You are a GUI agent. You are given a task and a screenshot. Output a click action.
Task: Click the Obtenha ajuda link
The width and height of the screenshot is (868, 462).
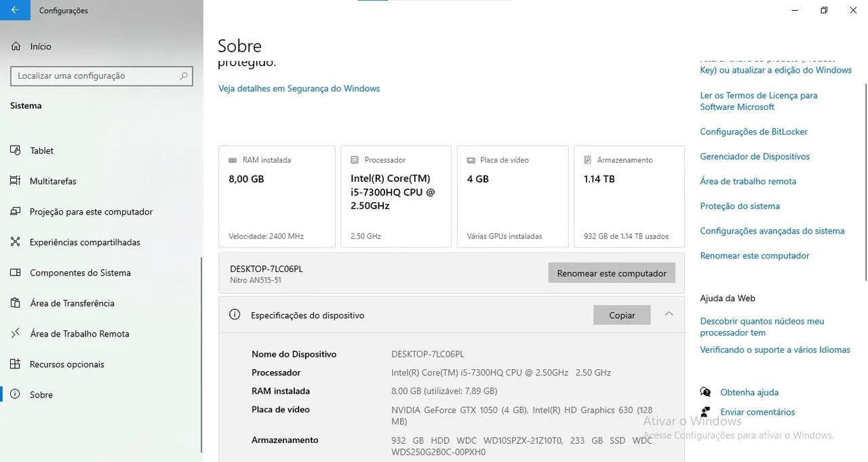pyautogui.click(x=749, y=392)
